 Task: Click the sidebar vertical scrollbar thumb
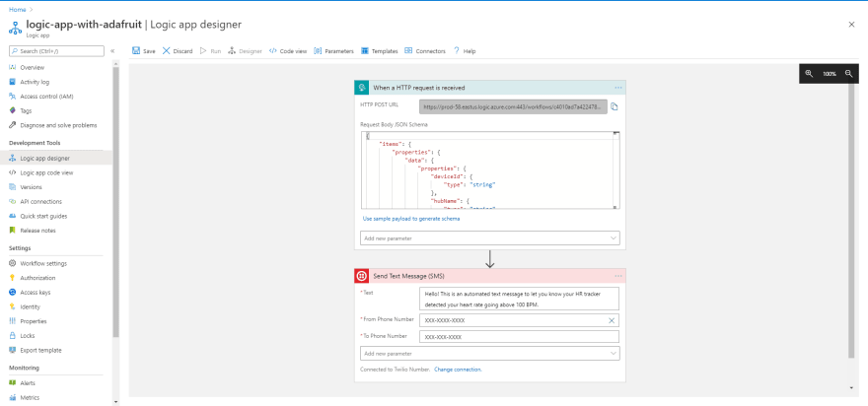115,202
